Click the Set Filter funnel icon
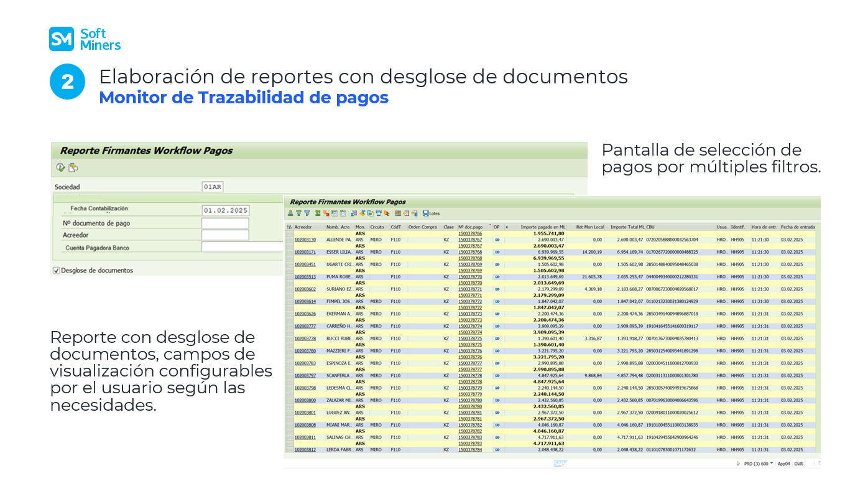 coord(307,213)
